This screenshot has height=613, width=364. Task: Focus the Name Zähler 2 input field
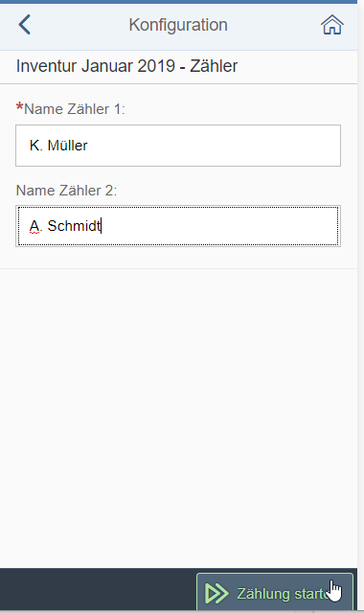[x=178, y=226]
